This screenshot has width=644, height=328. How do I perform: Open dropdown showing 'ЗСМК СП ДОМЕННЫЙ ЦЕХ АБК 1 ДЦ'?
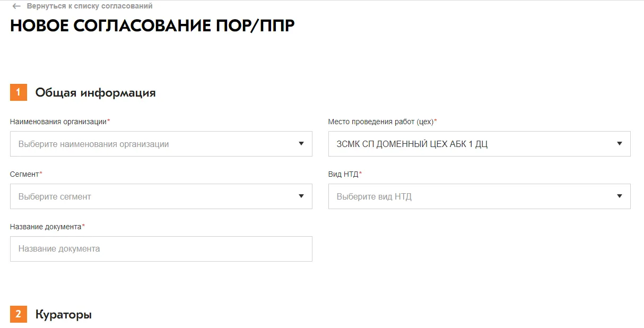(x=472, y=144)
